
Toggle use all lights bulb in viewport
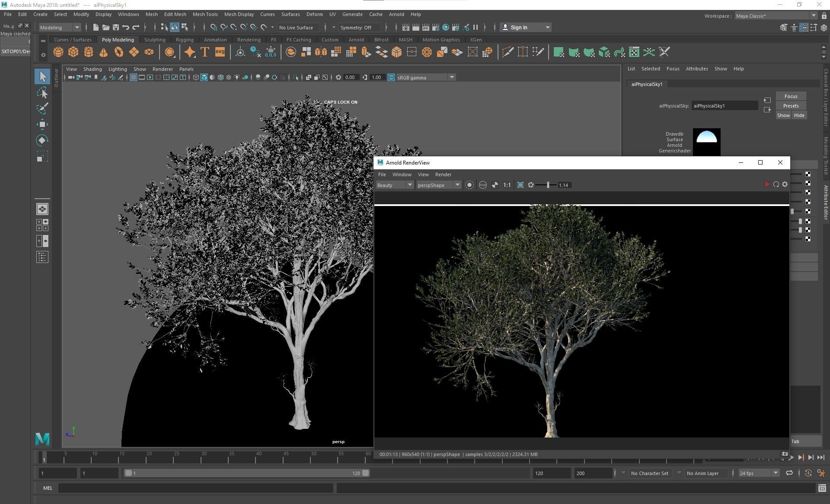click(237, 77)
